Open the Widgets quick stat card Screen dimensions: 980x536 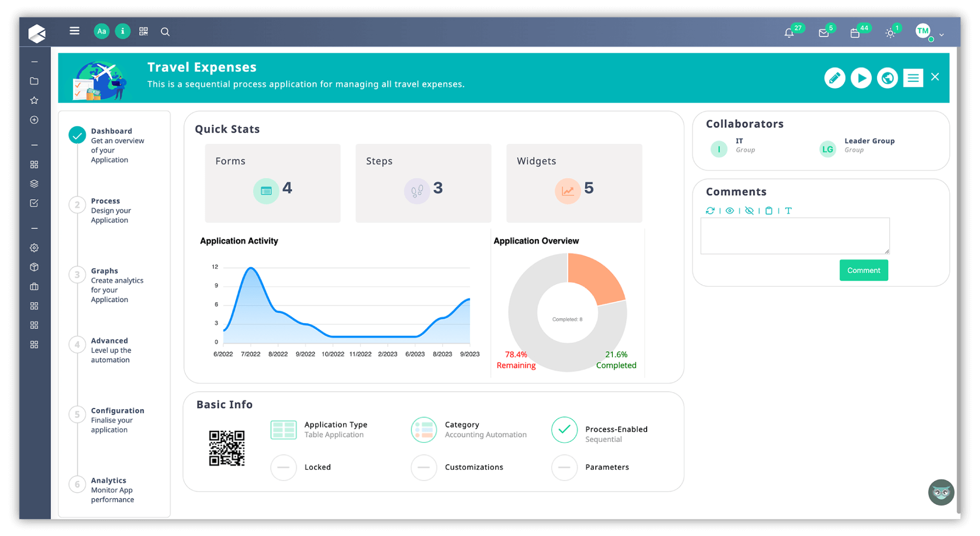click(574, 183)
